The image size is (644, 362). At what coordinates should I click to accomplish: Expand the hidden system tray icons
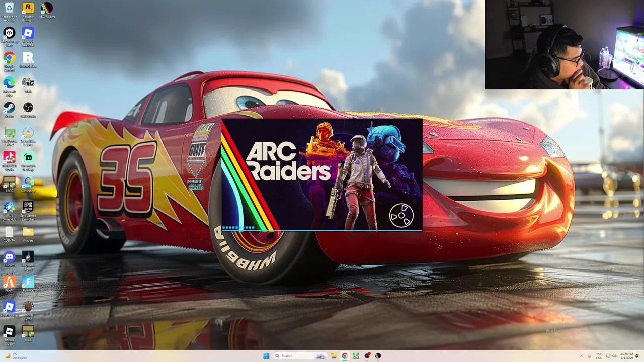point(581,356)
